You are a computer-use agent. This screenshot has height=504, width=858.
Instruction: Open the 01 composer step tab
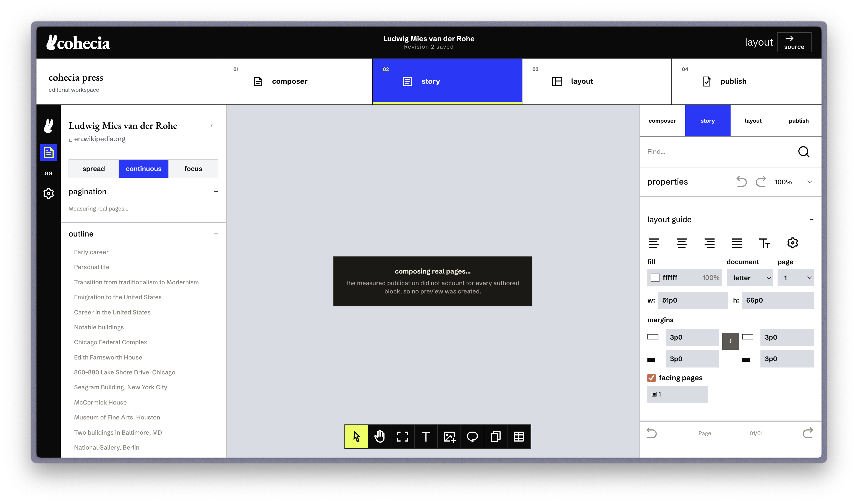click(298, 81)
